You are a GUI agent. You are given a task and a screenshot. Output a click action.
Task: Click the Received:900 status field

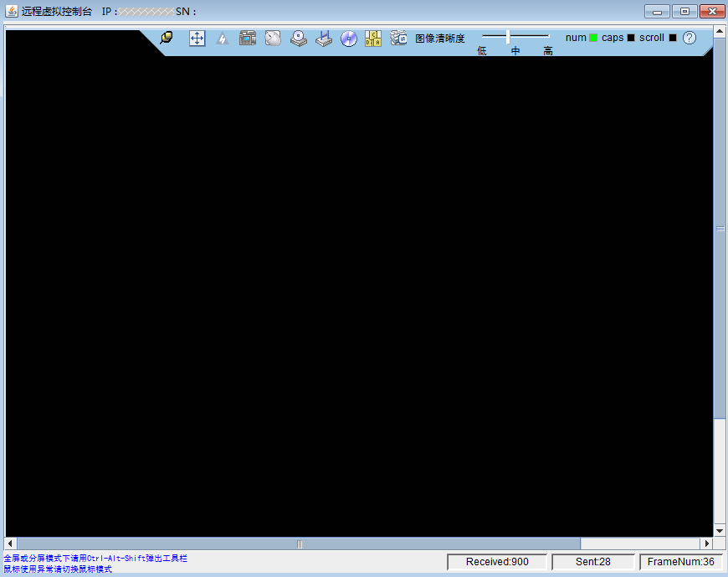tap(497, 562)
